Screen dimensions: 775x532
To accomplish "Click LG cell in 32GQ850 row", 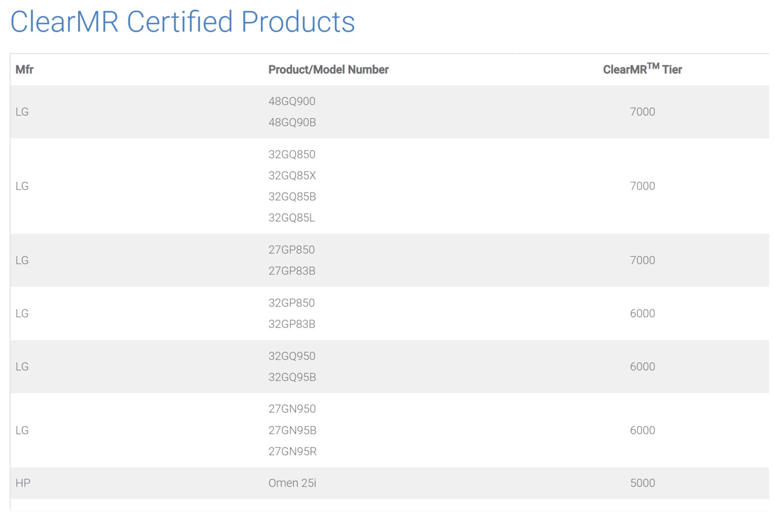I will tap(22, 186).
